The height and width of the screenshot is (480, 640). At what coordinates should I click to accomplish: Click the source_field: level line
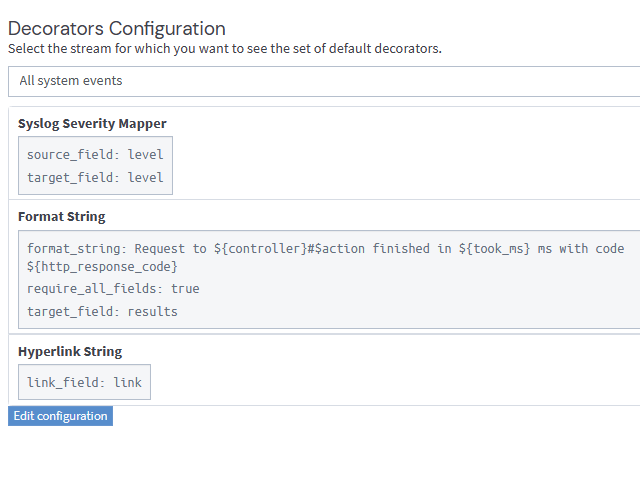[95, 155]
